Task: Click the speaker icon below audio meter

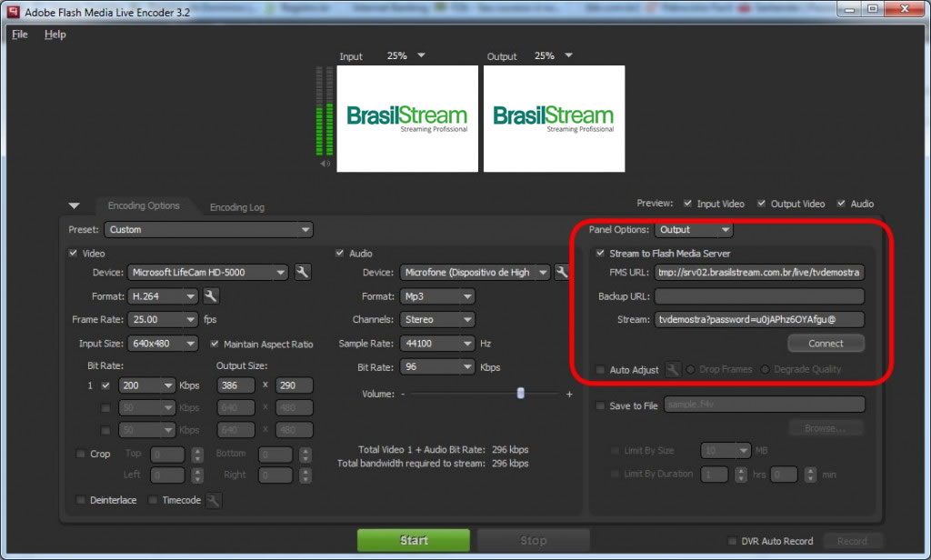Action: point(325,164)
